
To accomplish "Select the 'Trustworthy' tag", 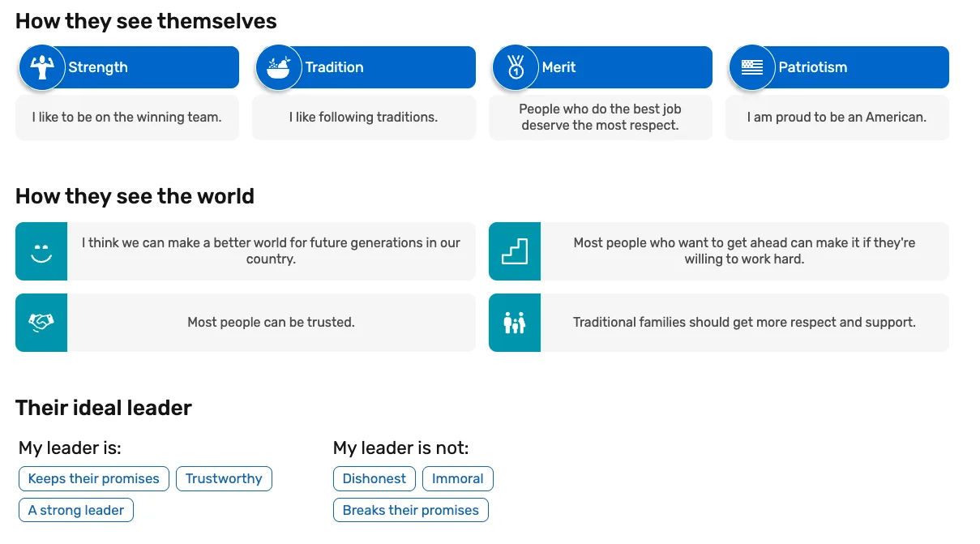I will point(224,478).
